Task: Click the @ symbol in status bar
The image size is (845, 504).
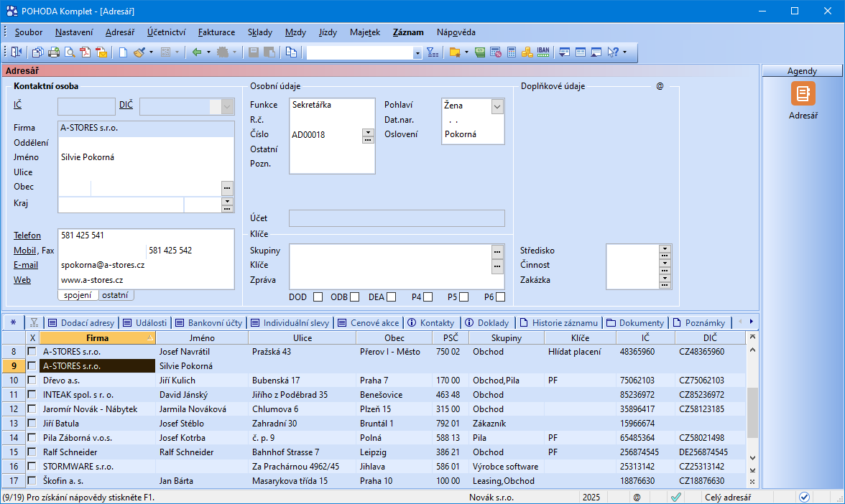Action: (x=637, y=497)
